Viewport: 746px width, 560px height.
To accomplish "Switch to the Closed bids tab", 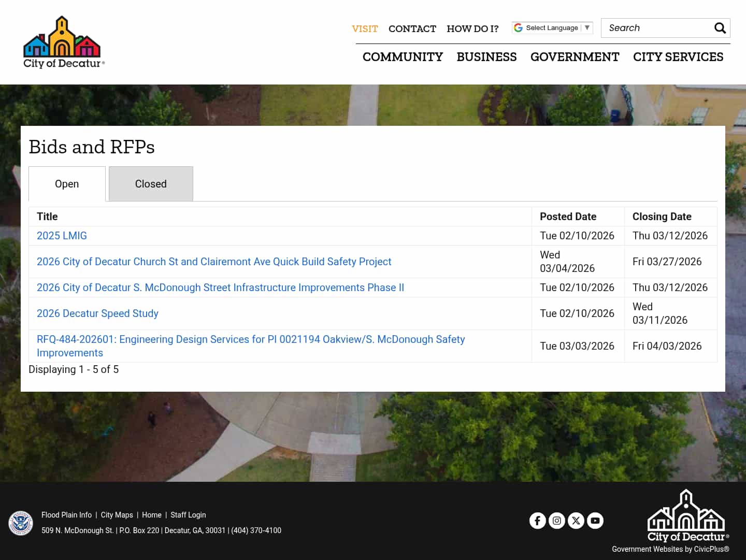I will click(151, 183).
